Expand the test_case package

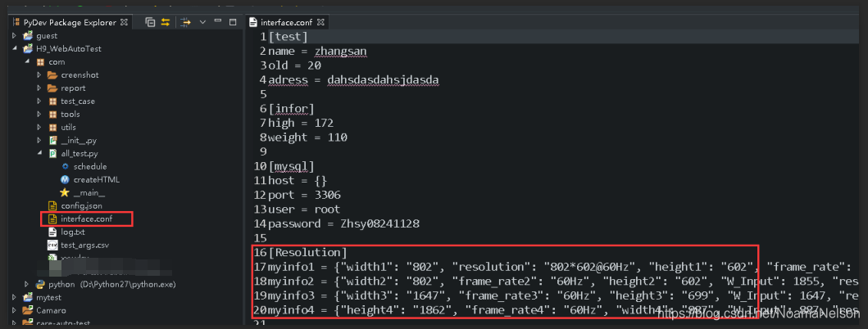click(x=39, y=101)
